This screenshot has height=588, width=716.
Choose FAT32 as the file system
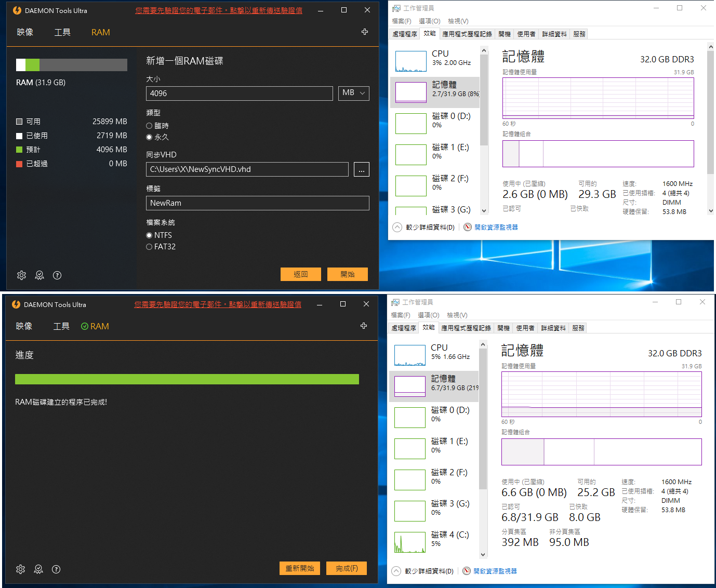(149, 247)
